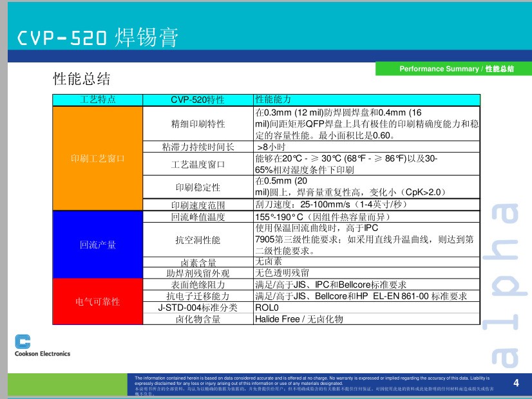
Task: Click the cell "粘滞力持续时间长"
Action: point(198,147)
